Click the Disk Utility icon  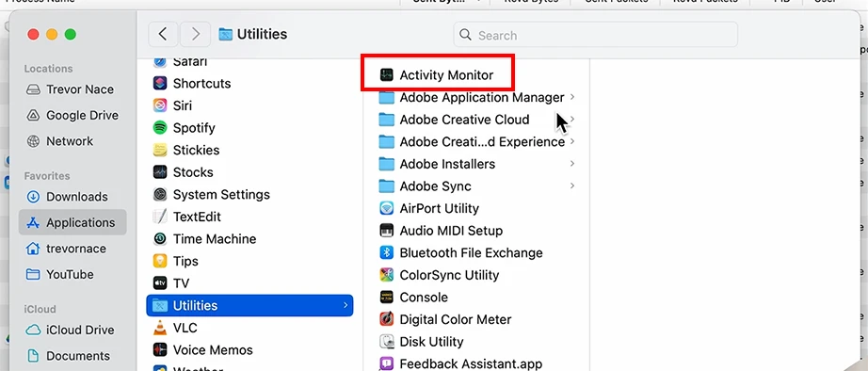pos(386,342)
